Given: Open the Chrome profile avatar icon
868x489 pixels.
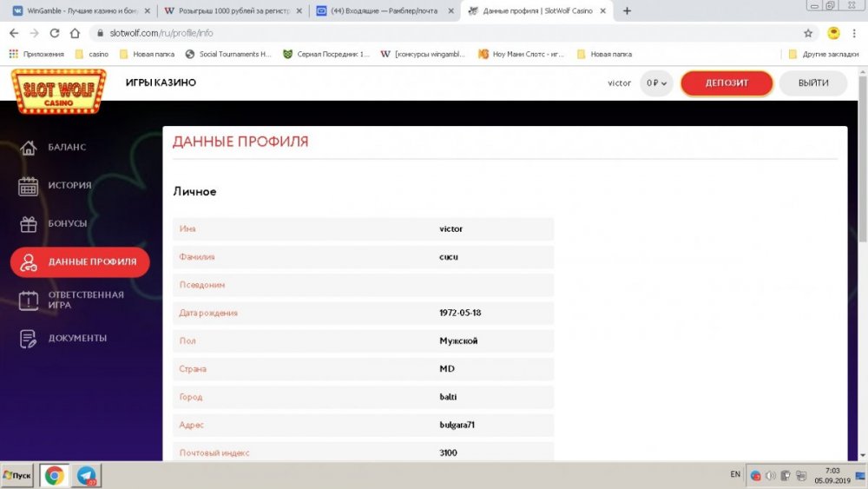Looking at the screenshot, I should click(833, 33).
